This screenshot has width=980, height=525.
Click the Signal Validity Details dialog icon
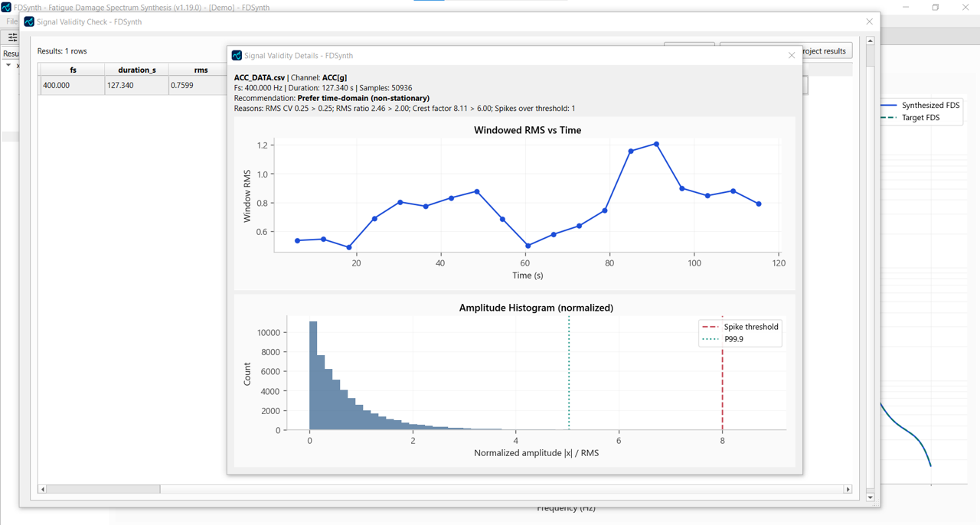point(237,55)
